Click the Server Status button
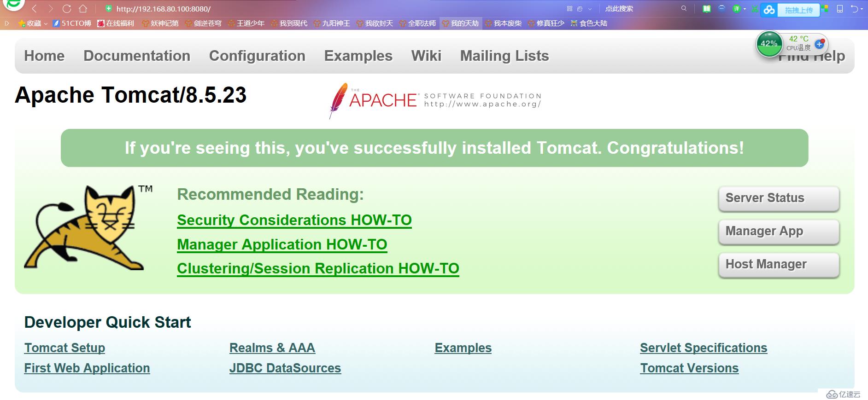The height and width of the screenshot is (400, 868). [779, 198]
